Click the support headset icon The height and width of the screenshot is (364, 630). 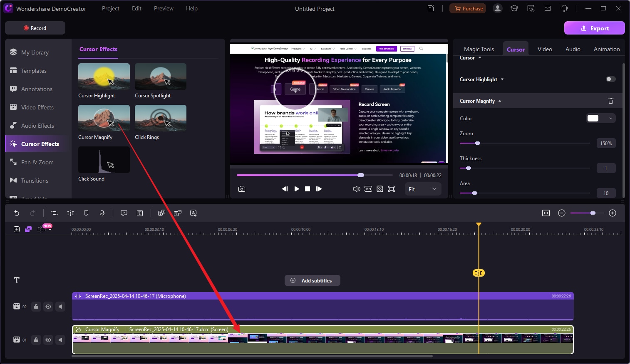pyautogui.click(x=564, y=8)
